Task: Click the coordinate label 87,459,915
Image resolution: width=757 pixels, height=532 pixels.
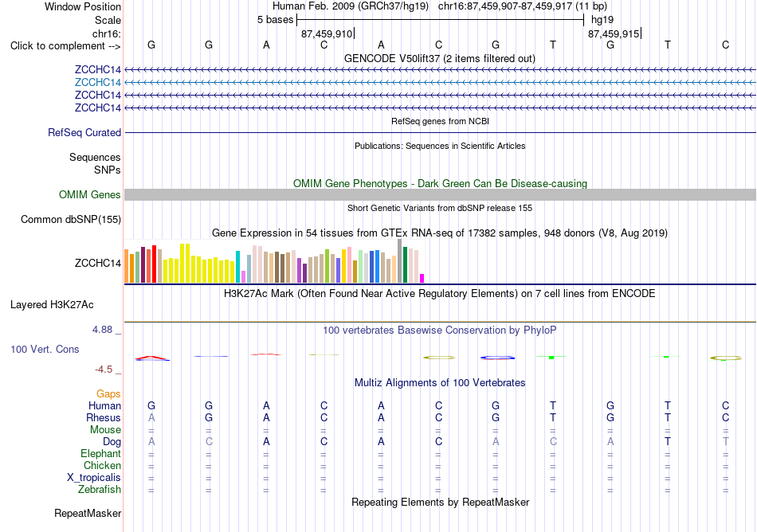Action: [613, 33]
